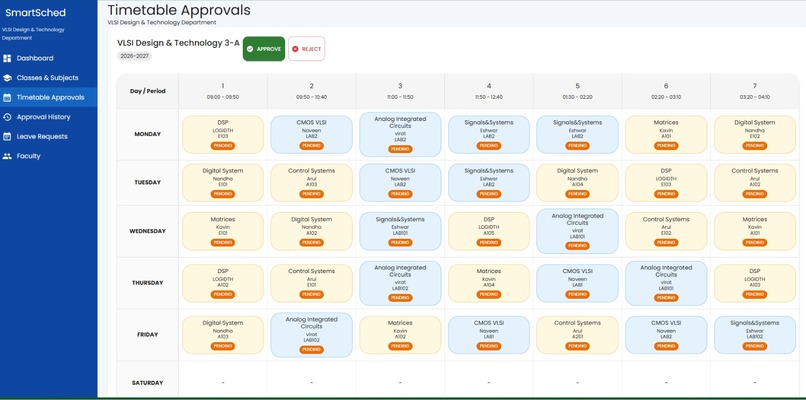Click the period 1 09:00 - 09:50 header
Screen dimensions: 806x400
pos(223,91)
